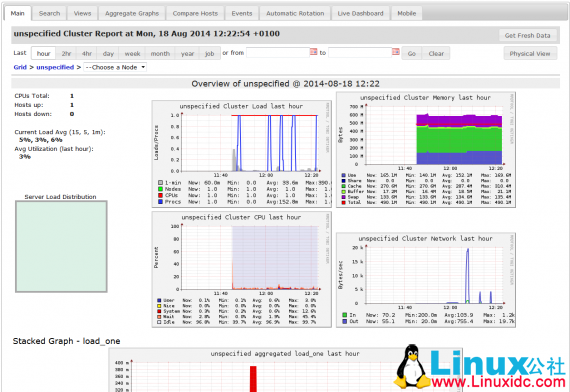The height and width of the screenshot is (392, 570).
Task: Open the Views tab
Action: (83, 13)
